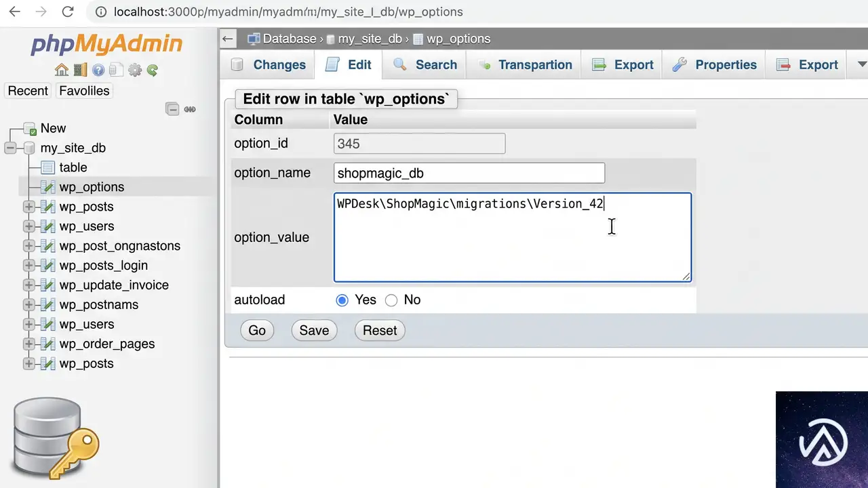Click the site info icon in address bar
This screenshot has width=868, height=488.
click(x=100, y=12)
